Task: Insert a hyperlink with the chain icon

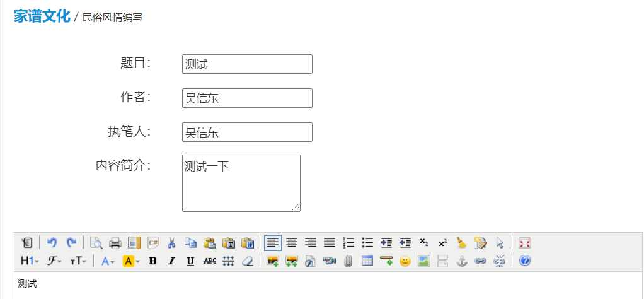Action: pos(481,261)
